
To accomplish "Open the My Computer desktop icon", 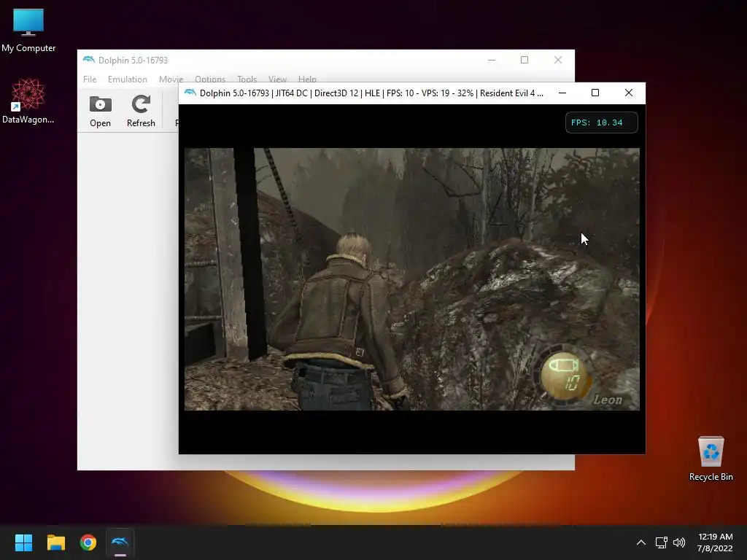I will pos(28,29).
